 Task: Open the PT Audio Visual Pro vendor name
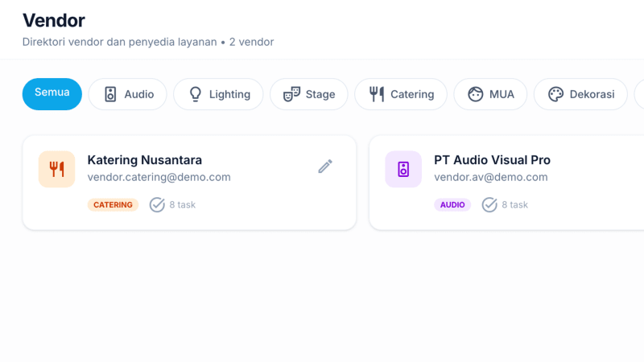click(x=492, y=160)
